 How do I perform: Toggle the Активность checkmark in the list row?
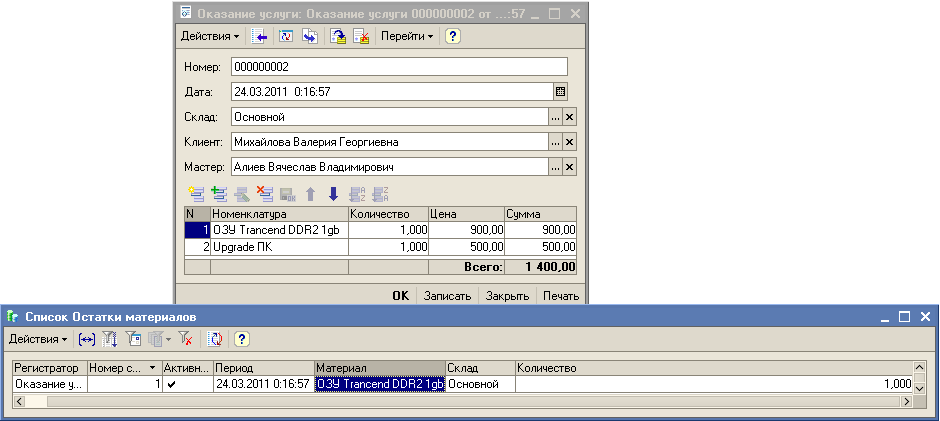(x=171, y=384)
